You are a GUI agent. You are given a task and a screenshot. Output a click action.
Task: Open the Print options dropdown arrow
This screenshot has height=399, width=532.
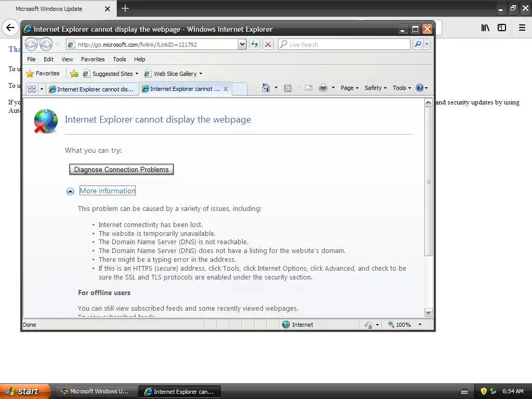pyautogui.click(x=333, y=88)
